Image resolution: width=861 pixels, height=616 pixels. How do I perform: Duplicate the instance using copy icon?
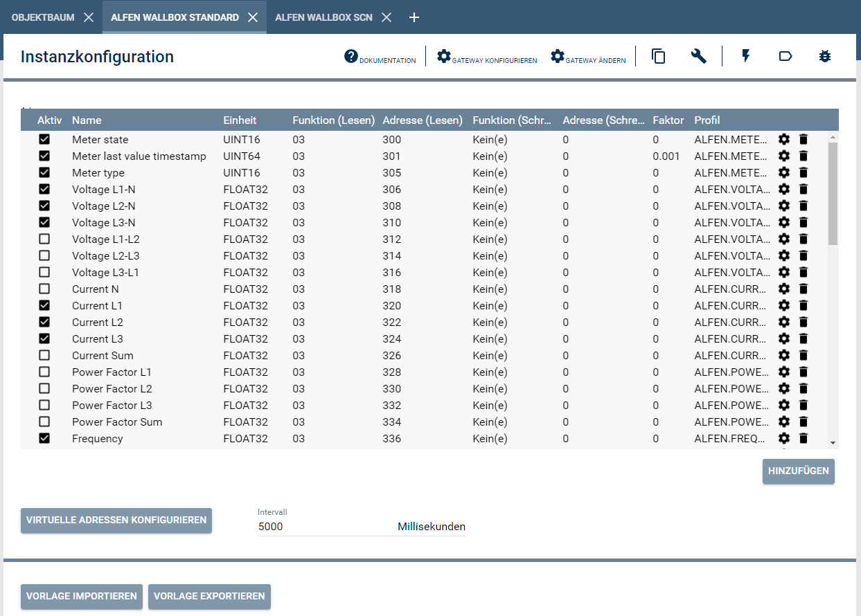tap(657, 56)
